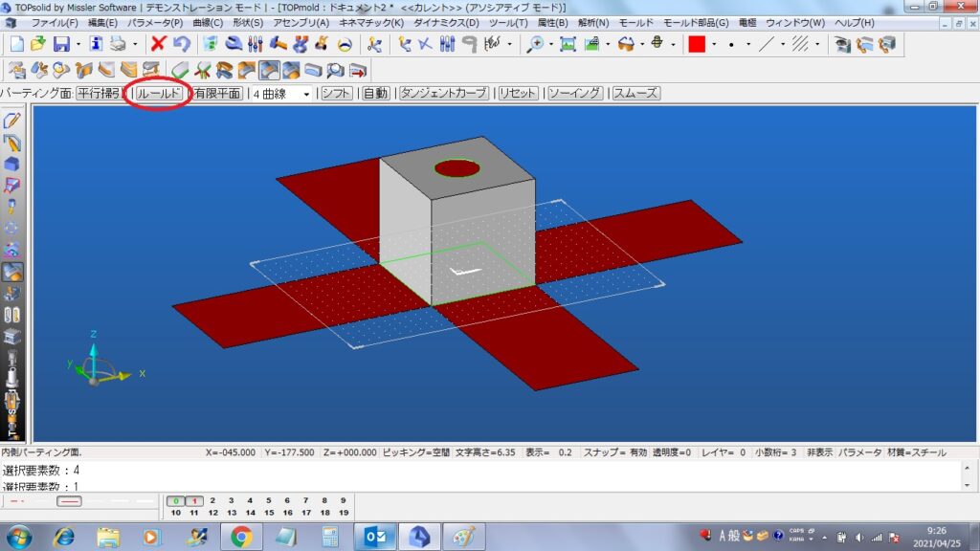
Task: Open Outlook from the taskbar
Action: [375, 537]
